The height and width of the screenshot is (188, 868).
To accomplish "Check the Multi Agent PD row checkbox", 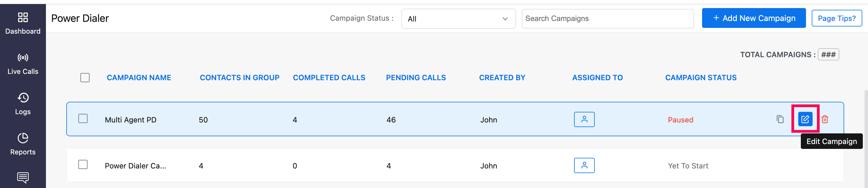I will point(83,118).
